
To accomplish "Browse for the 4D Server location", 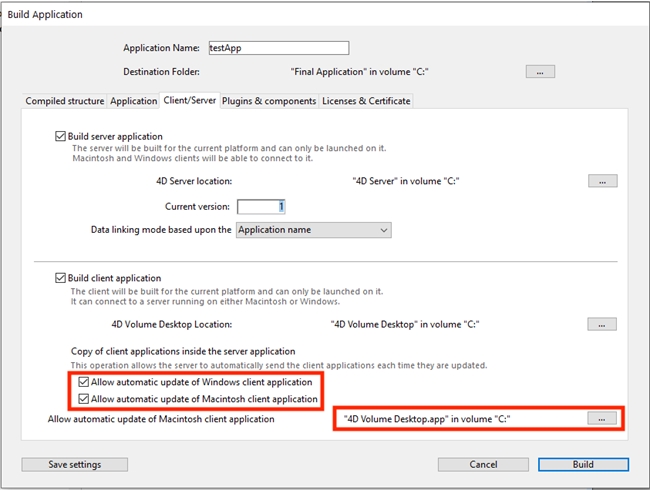I will [602, 181].
